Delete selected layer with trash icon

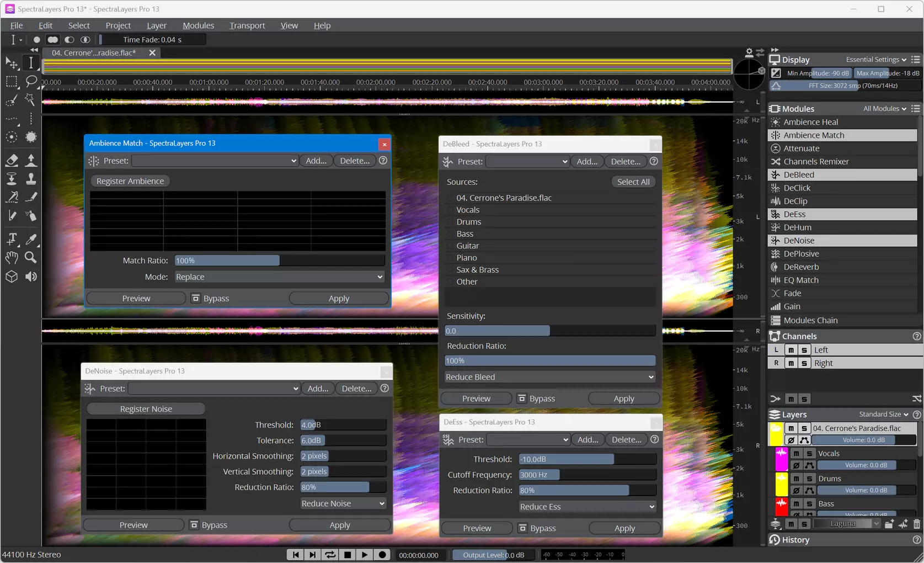[917, 524]
